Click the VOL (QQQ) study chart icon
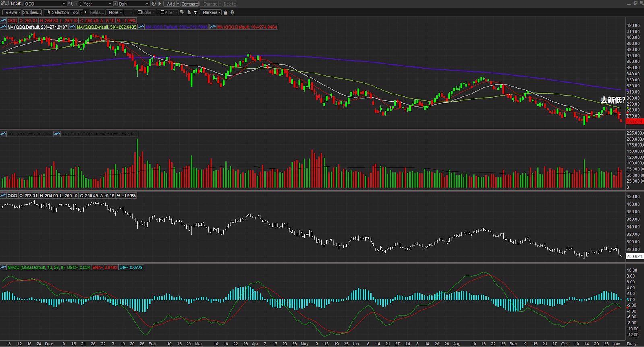This screenshot has width=644, height=347. (x=4, y=134)
